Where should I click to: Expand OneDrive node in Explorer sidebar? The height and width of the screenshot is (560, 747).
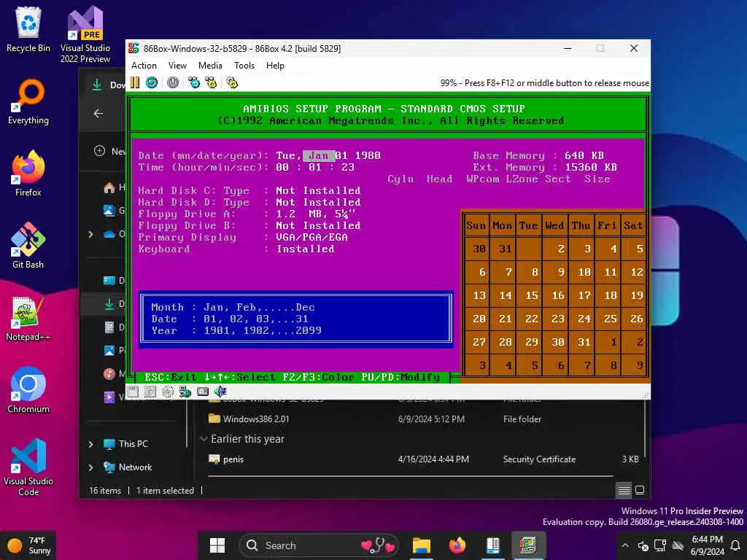tap(90, 234)
